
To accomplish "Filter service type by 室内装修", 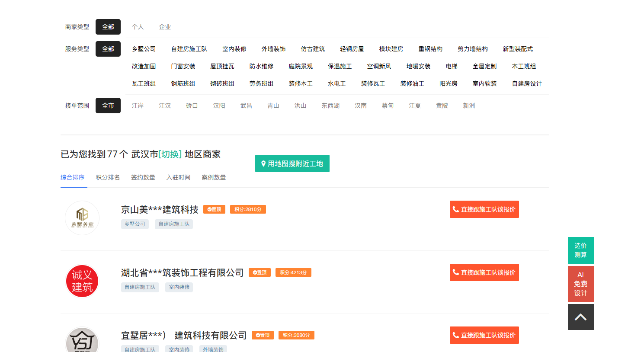I will click(x=234, y=49).
